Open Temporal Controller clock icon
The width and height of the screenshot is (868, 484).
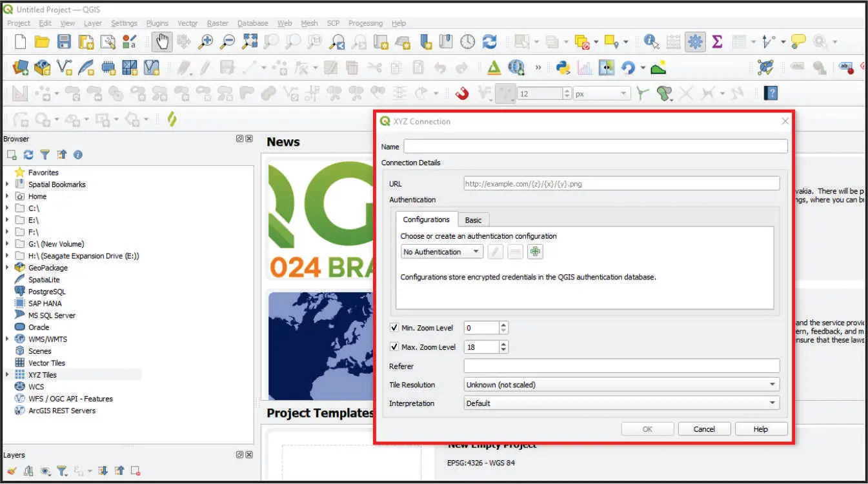[x=468, y=42]
